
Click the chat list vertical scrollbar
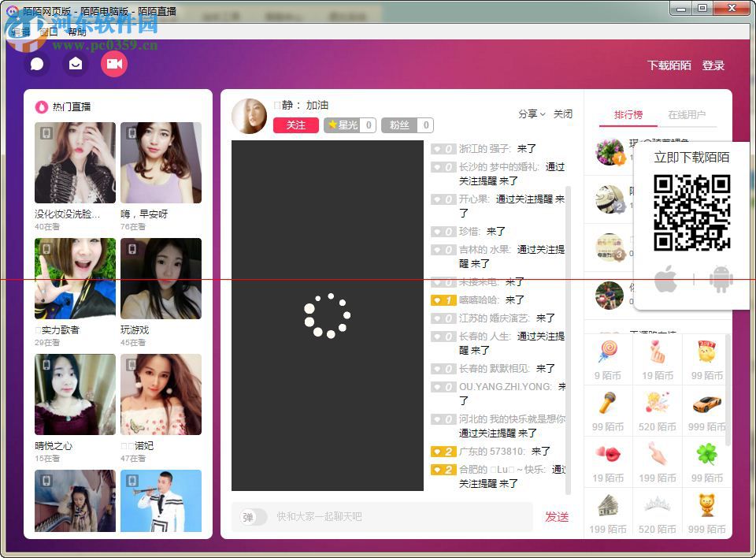point(568,340)
